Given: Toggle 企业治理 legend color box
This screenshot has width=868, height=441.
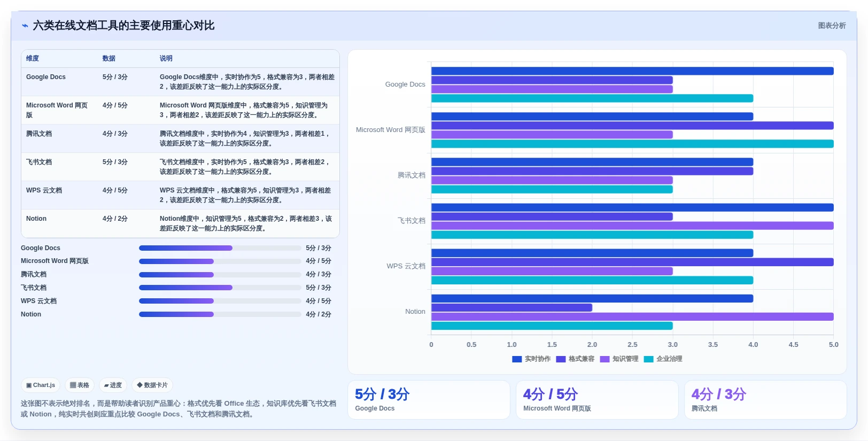Looking at the screenshot, I should pos(649,359).
